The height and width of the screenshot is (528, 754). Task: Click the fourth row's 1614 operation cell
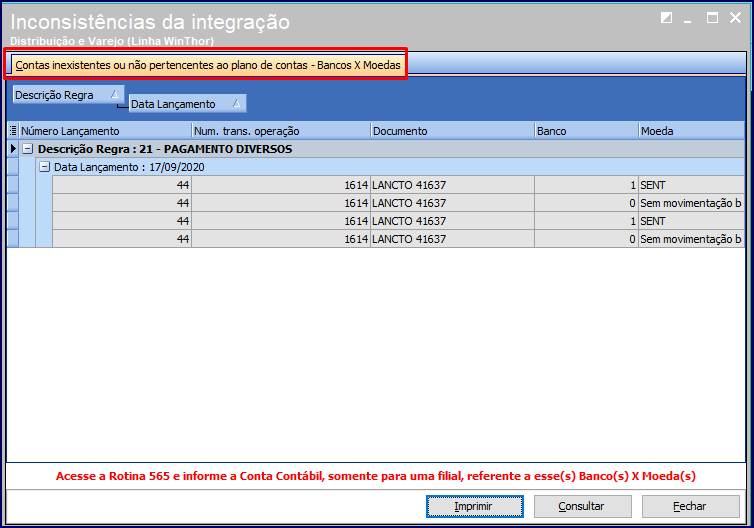(x=281, y=239)
